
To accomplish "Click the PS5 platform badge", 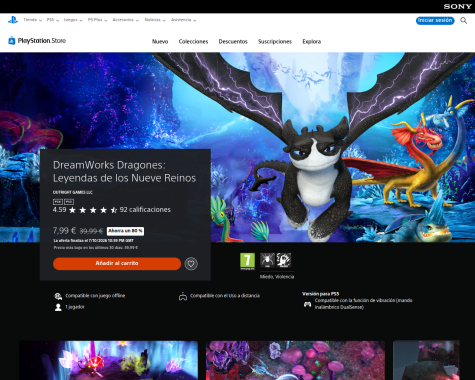I will 69,202.
